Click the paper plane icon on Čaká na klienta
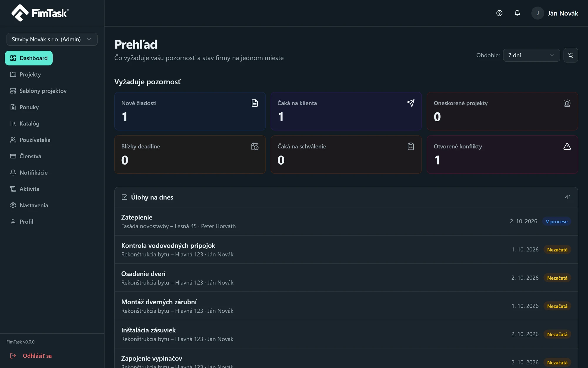The height and width of the screenshot is (368, 588). 411,103
